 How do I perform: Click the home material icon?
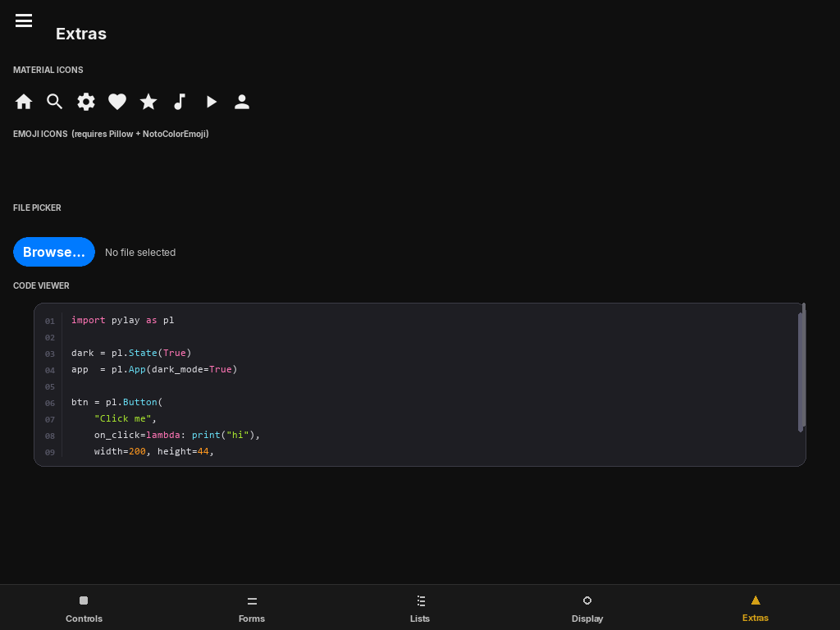point(24,102)
